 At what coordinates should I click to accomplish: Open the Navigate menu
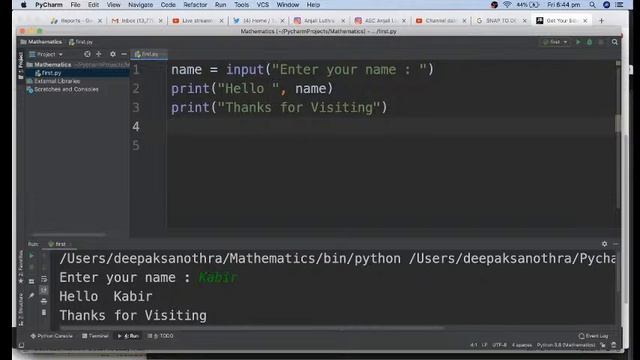140,5
